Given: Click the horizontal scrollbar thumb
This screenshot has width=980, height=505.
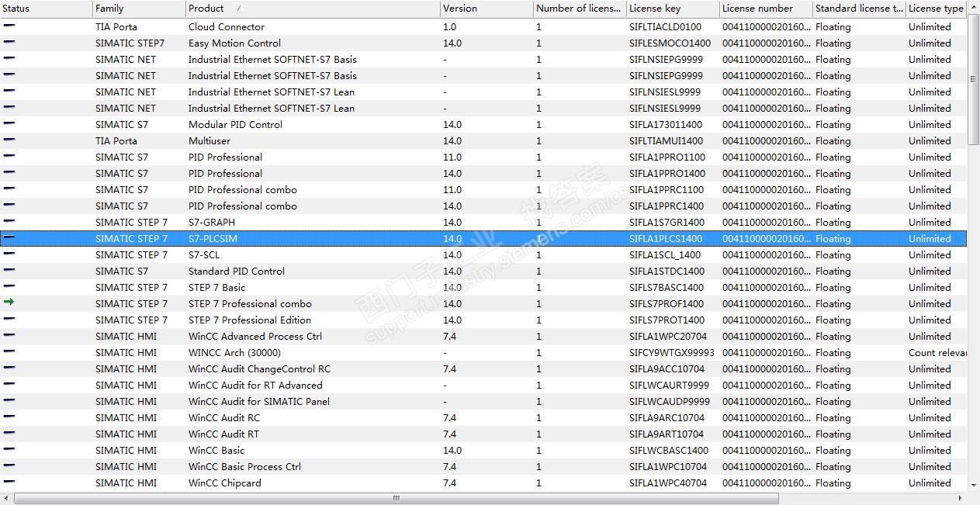Looking at the screenshot, I should (396, 498).
